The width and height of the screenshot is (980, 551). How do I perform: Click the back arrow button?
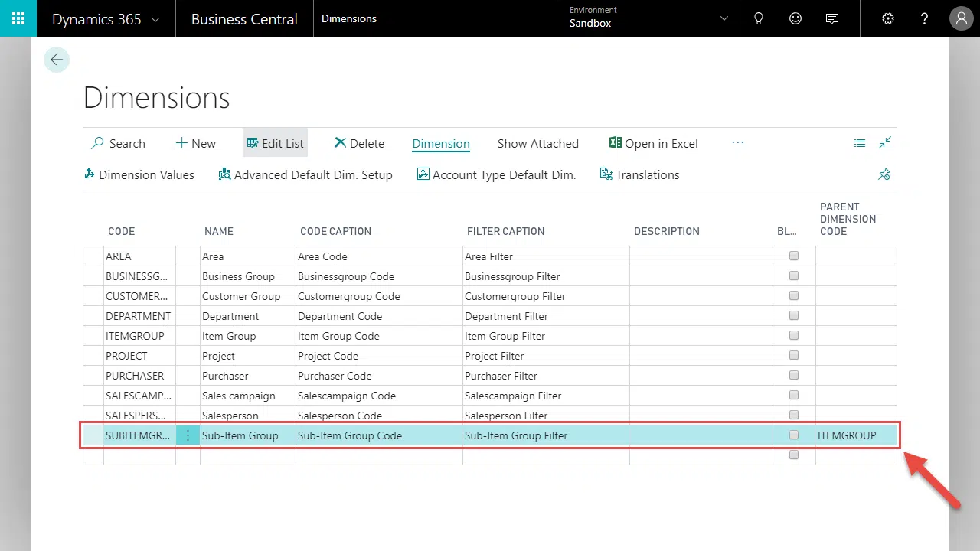pyautogui.click(x=57, y=60)
